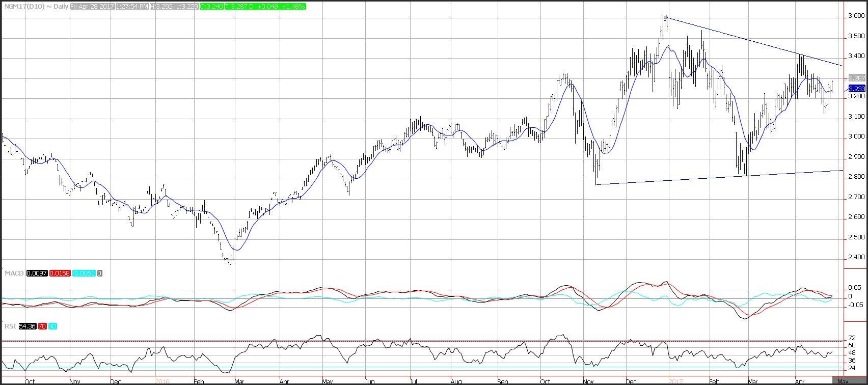Click the MACD indicator label

tap(11, 273)
